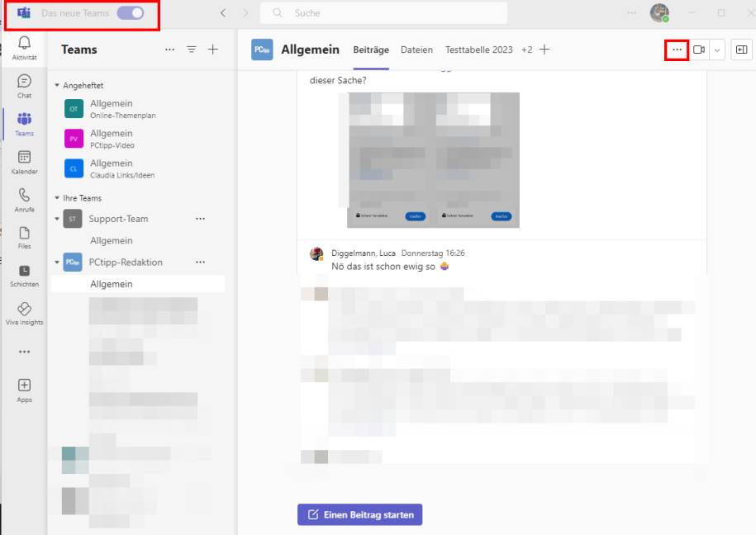756x535 pixels.
Task: Click Einen Beitrag starten
Action: click(359, 514)
